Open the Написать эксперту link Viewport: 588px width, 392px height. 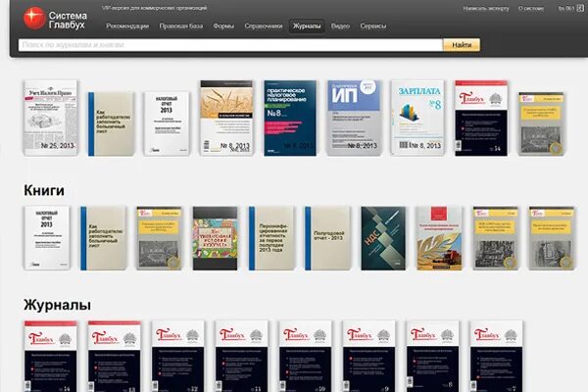pyautogui.click(x=486, y=8)
